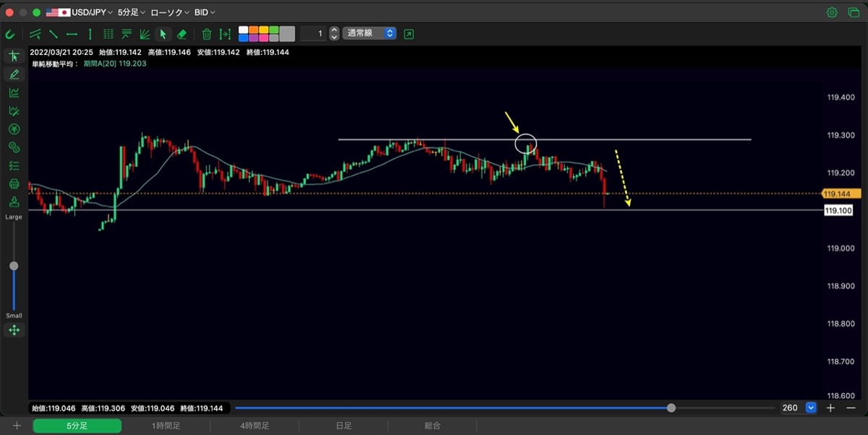
Task: Add a new tab with plus button at bottom left
Action: coord(17,426)
